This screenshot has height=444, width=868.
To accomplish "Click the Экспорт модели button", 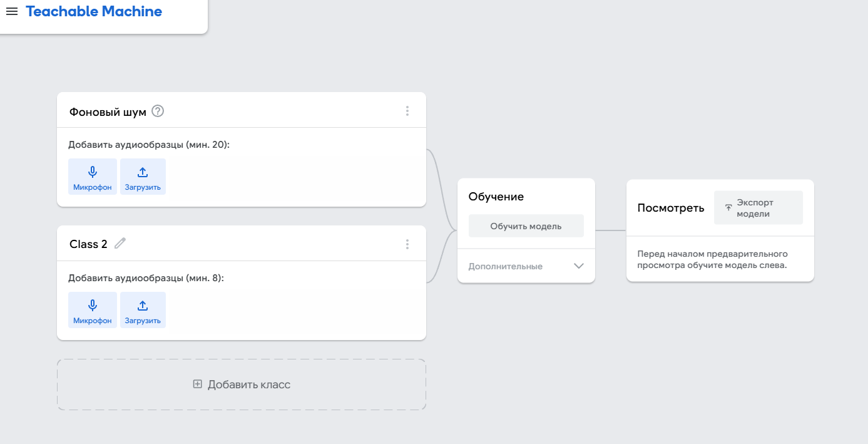I will pos(758,208).
